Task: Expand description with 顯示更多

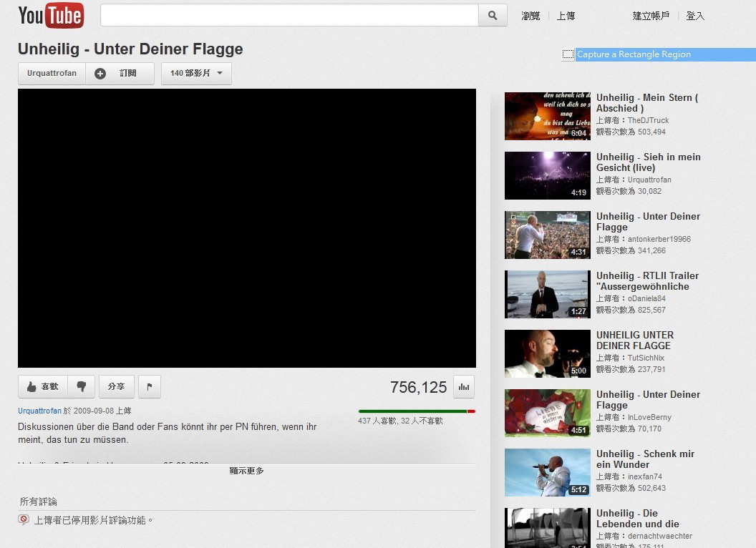Action: (247, 471)
